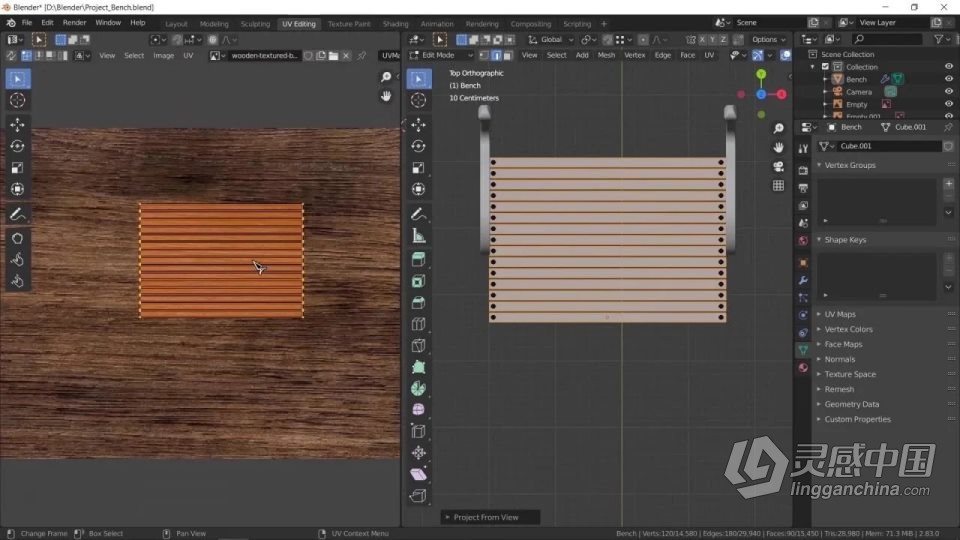Open the Render menu
The width and height of the screenshot is (960, 540).
coord(75,23)
